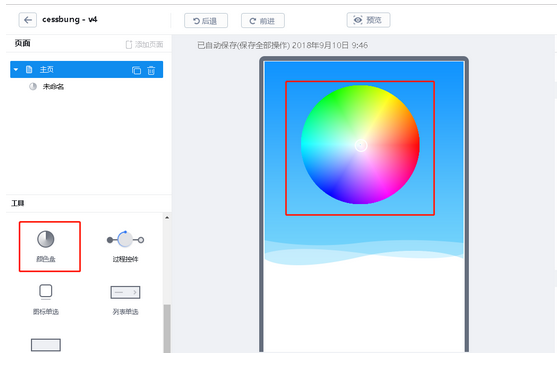Select the 过程控件 process control tool
The height and width of the screenshot is (367, 558).
coord(125,246)
